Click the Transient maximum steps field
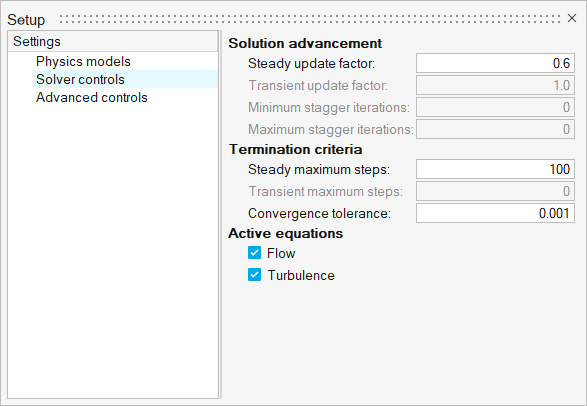This screenshot has height=406, width=587. tap(495, 191)
